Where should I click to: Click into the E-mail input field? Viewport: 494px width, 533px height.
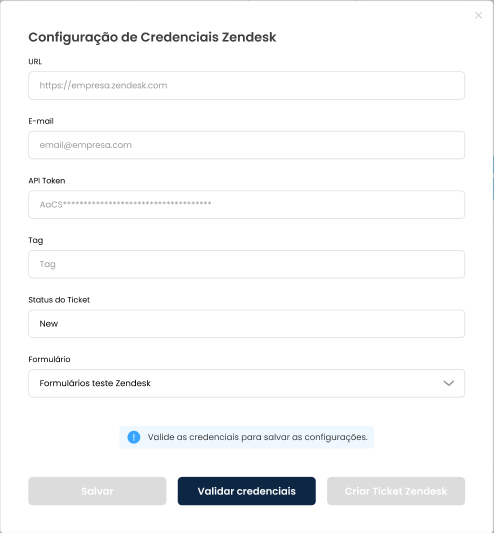[246, 145]
